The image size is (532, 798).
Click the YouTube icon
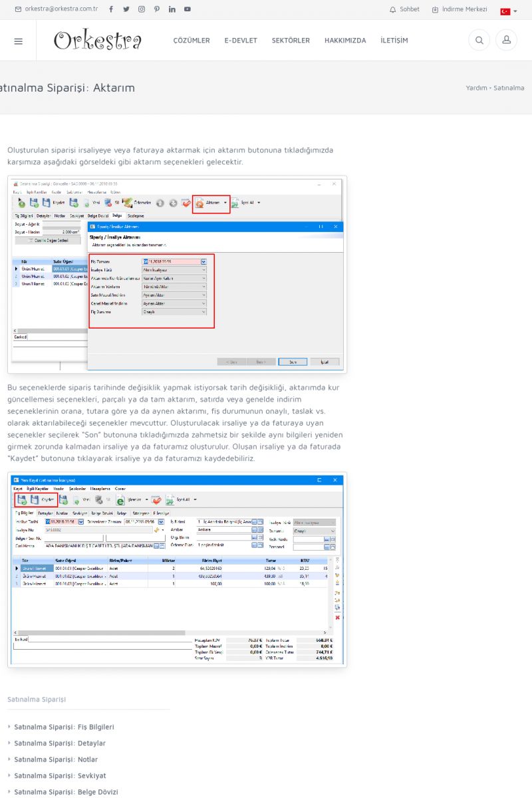tap(188, 9)
